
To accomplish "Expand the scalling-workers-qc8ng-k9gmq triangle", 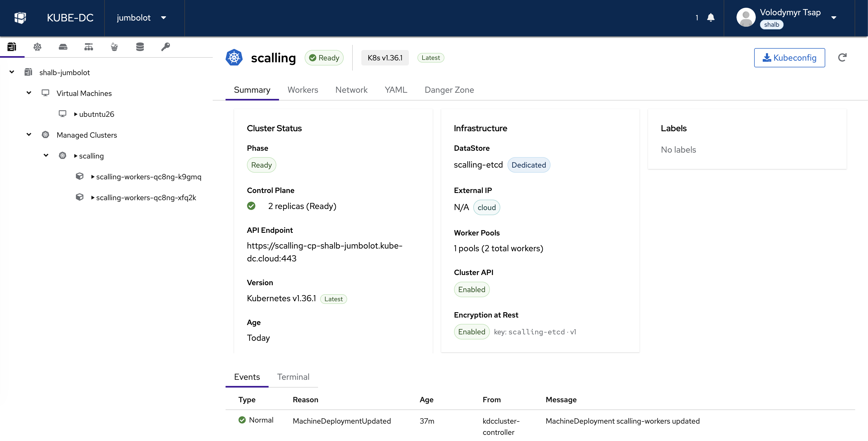I will coord(93,177).
